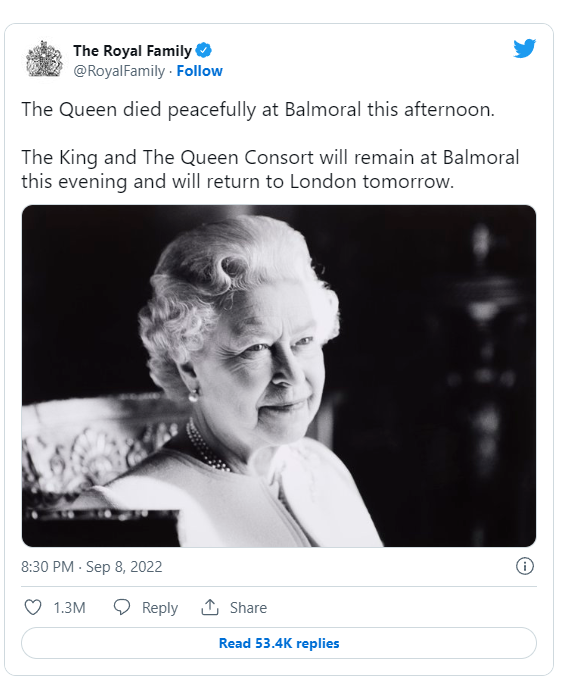Open the 8:30 PM timestamp link

point(48,567)
